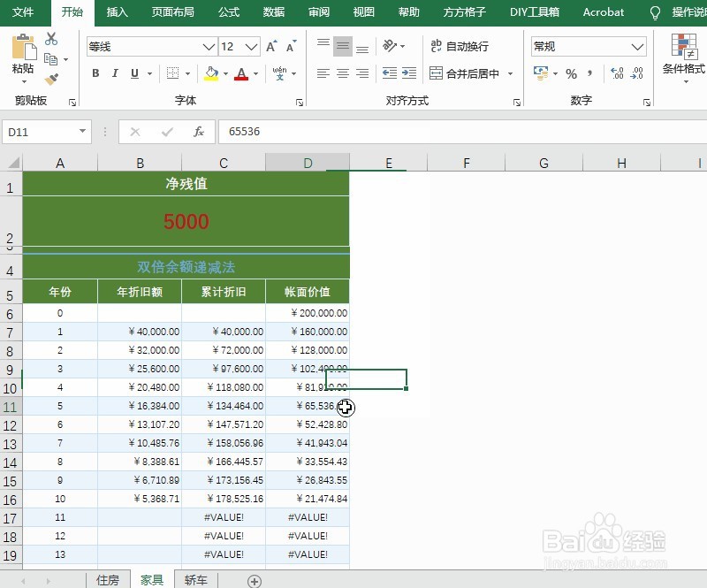The height and width of the screenshot is (588, 707).
Task: Open font color dropdown arrow
Action: tap(255, 73)
